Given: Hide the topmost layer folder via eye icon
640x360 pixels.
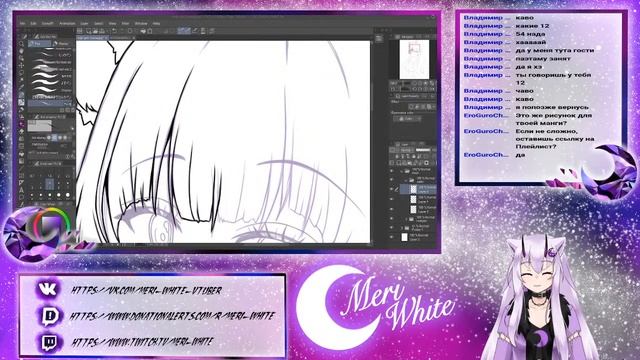Looking at the screenshot, I should [391, 171].
